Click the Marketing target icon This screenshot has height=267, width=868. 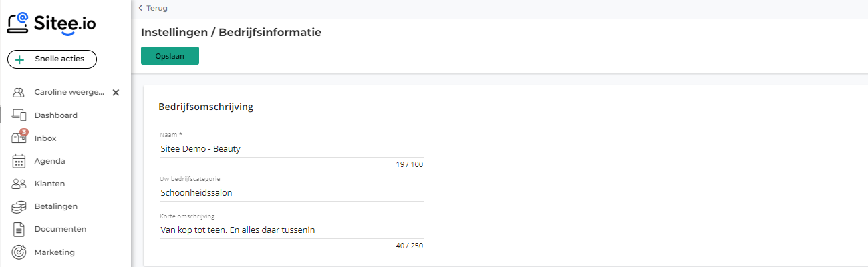tap(19, 252)
